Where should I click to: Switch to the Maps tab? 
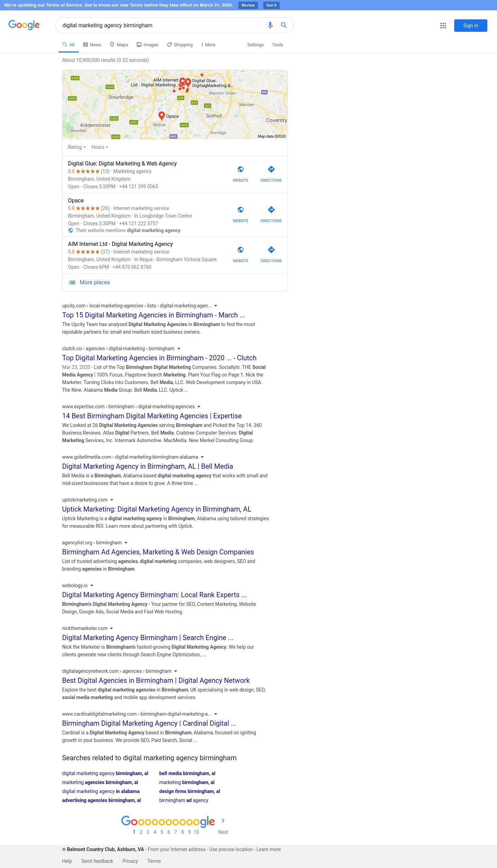119,45
